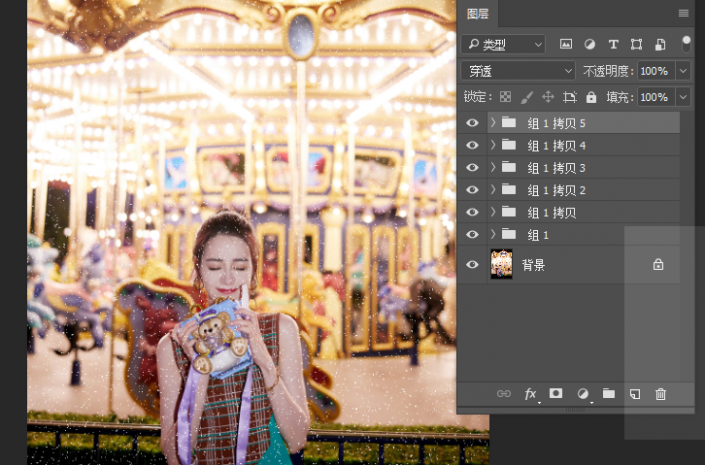Turn layer filtering switch on or off
This screenshot has width=705, height=465.
tap(686, 44)
